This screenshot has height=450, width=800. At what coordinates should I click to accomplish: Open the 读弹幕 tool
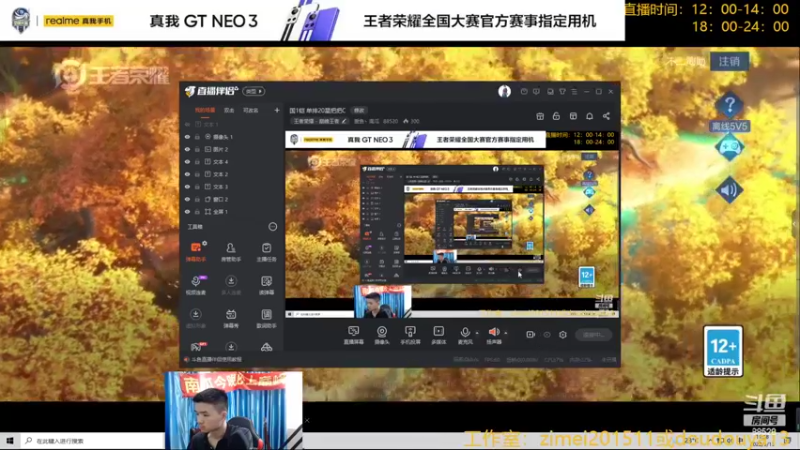click(266, 285)
